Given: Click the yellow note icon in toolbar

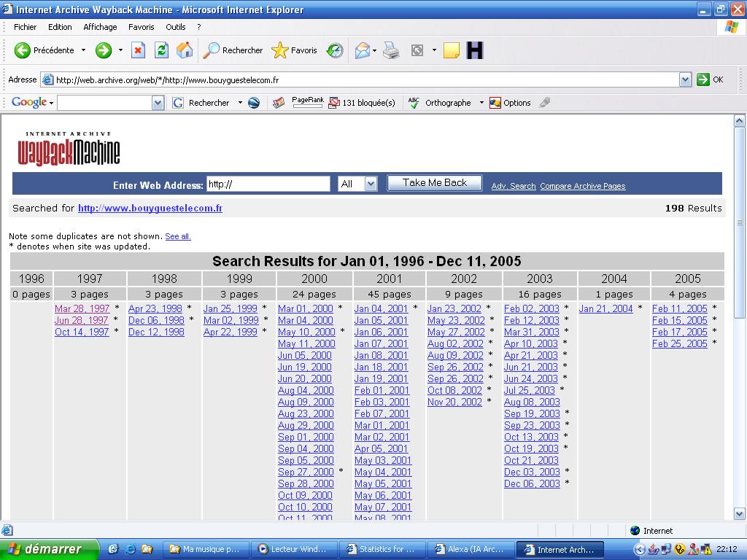Looking at the screenshot, I should click(451, 50).
